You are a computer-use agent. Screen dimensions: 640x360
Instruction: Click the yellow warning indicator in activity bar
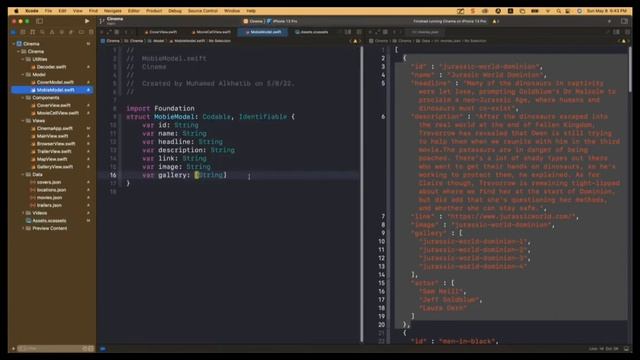pos(495,21)
